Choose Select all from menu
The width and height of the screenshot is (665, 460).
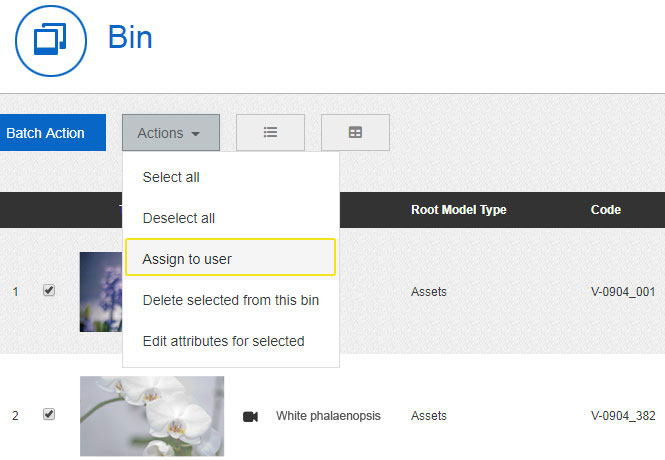pos(171,177)
